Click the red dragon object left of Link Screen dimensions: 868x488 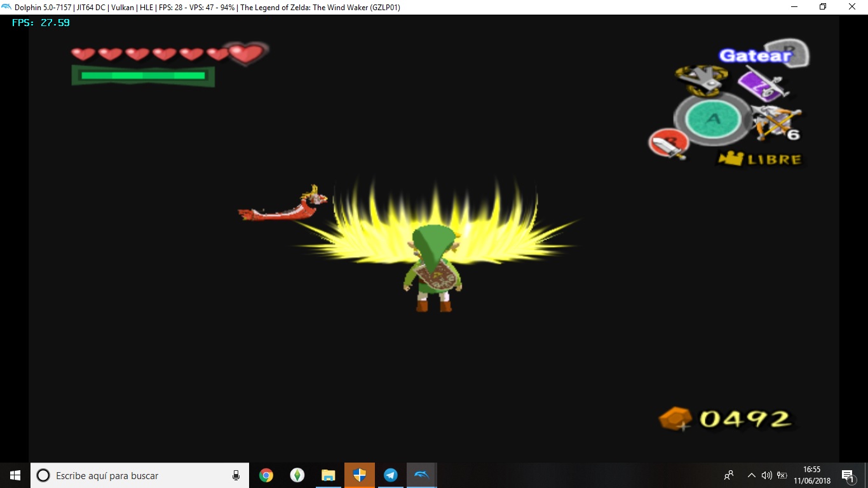[x=283, y=205]
